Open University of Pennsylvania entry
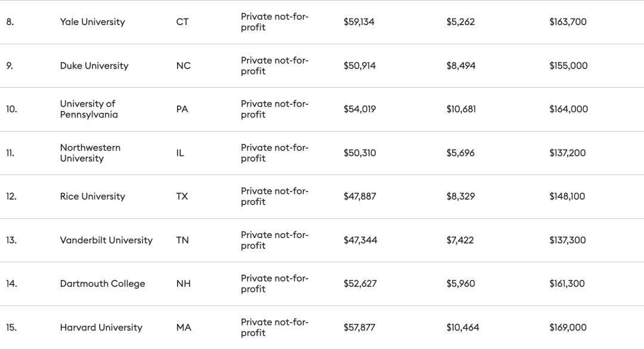644x349 pixels. click(x=89, y=109)
